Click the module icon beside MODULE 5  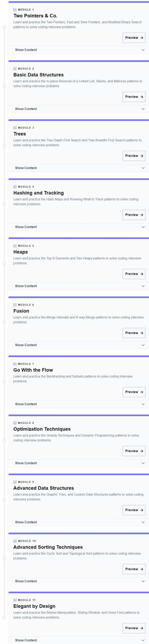point(15,246)
